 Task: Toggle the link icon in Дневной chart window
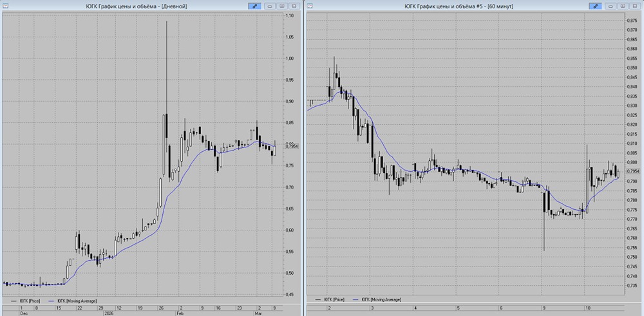click(254, 6)
